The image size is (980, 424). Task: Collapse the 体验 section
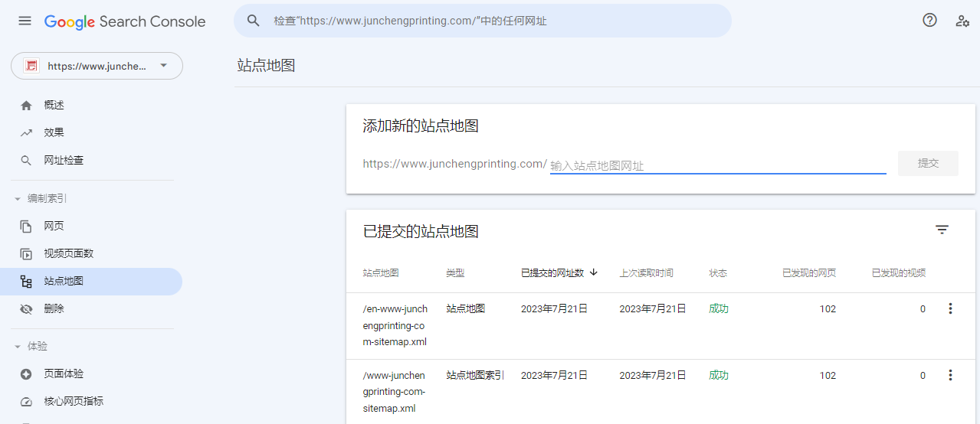(x=18, y=347)
